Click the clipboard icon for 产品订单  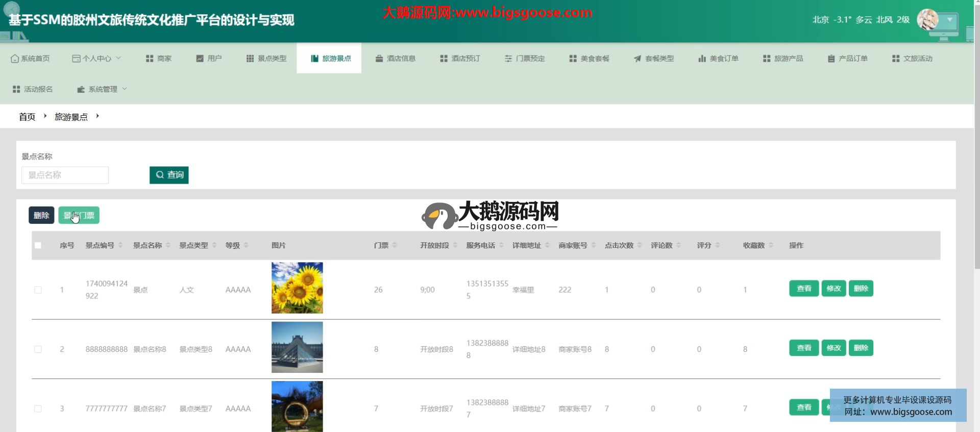pyautogui.click(x=831, y=59)
